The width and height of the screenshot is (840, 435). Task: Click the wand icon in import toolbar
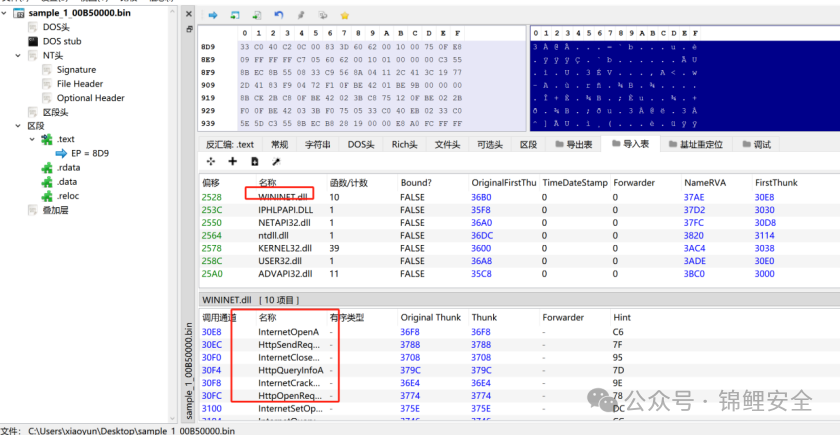[x=276, y=161]
